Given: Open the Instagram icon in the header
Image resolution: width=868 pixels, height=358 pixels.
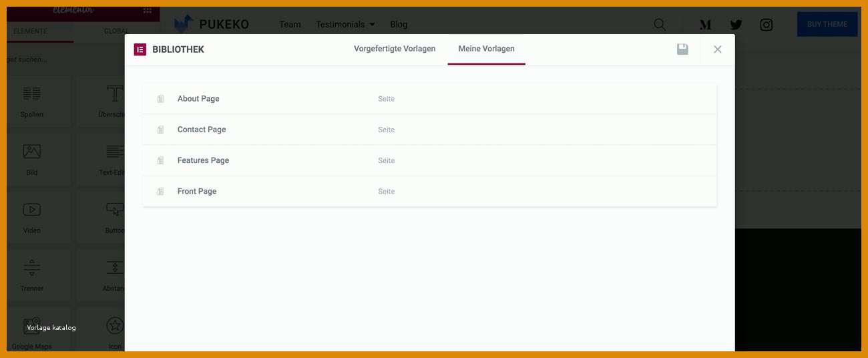Looking at the screenshot, I should click(767, 25).
